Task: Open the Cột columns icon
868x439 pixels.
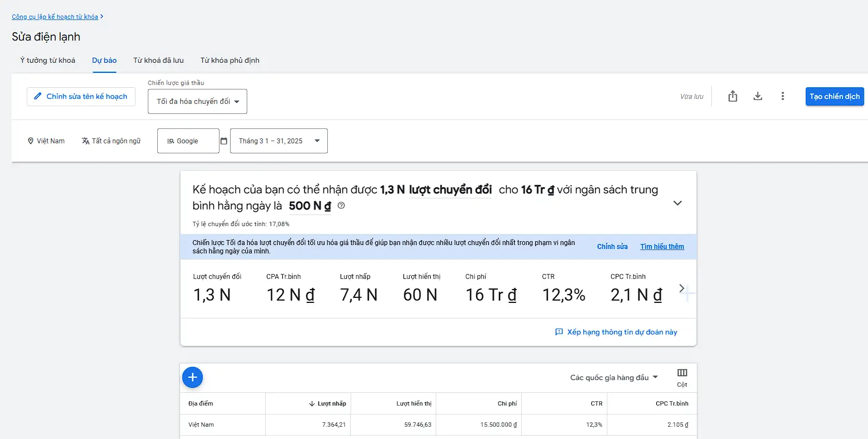Action: pos(682,377)
